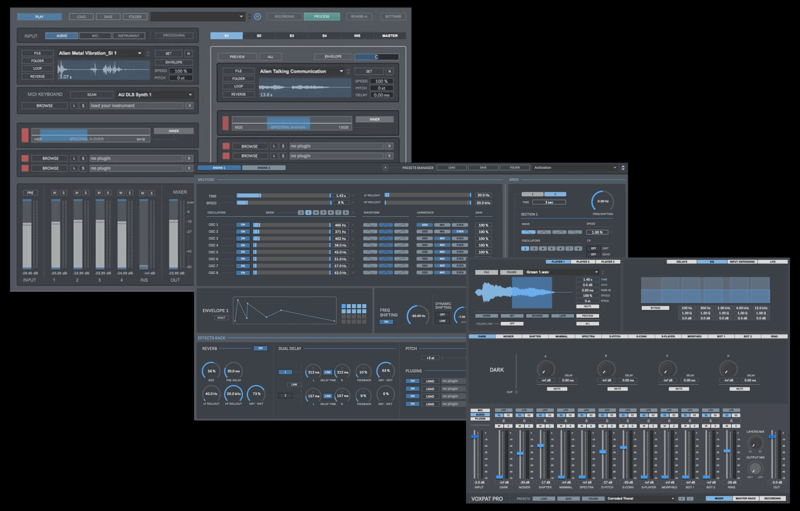Click the MULTIOSC TIME slider

pos(284,196)
